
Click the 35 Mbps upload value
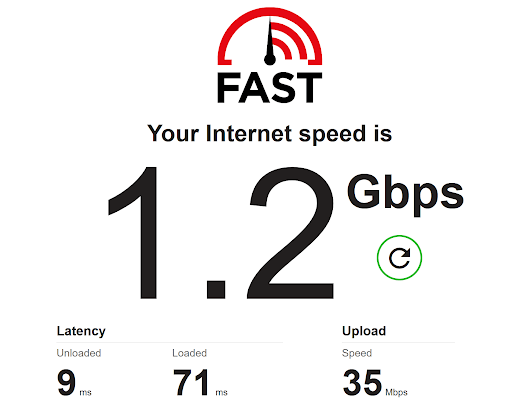pos(375,382)
